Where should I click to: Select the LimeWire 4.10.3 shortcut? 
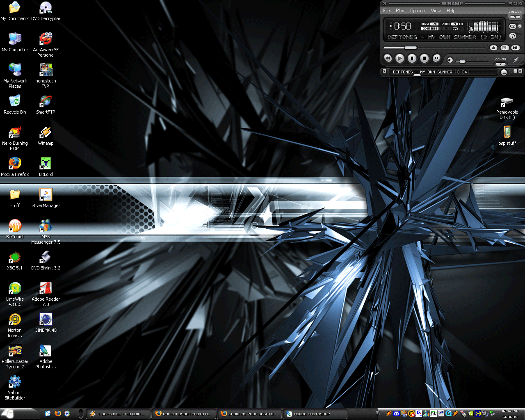[15, 294]
